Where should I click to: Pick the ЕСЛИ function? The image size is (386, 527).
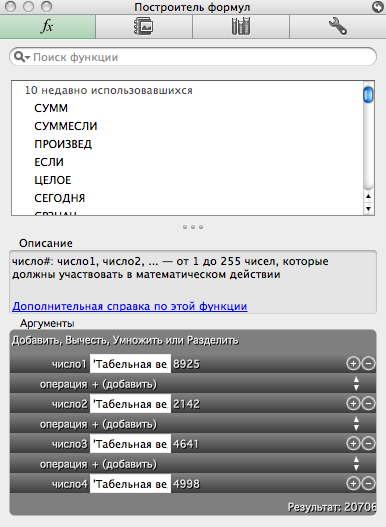pyautogui.click(x=49, y=162)
